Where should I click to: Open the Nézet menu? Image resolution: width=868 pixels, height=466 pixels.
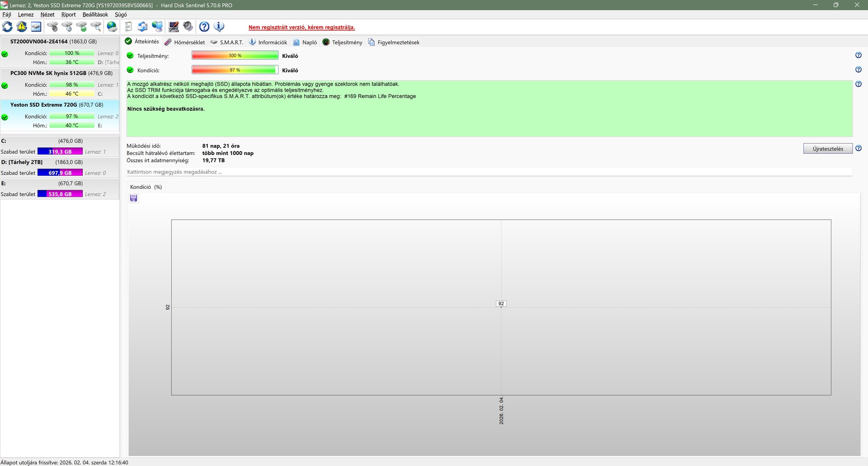click(x=47, y=14)
